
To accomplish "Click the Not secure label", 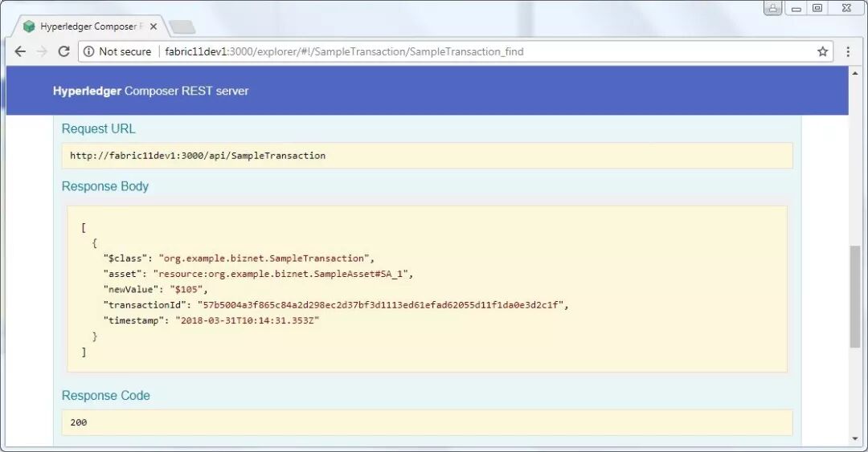I will (x=125, y=51).
